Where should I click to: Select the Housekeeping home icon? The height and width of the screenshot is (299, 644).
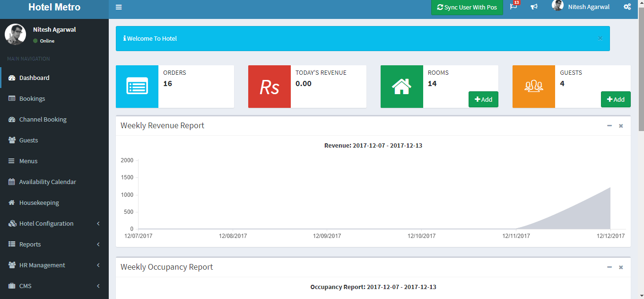click(x=10, y=202)
